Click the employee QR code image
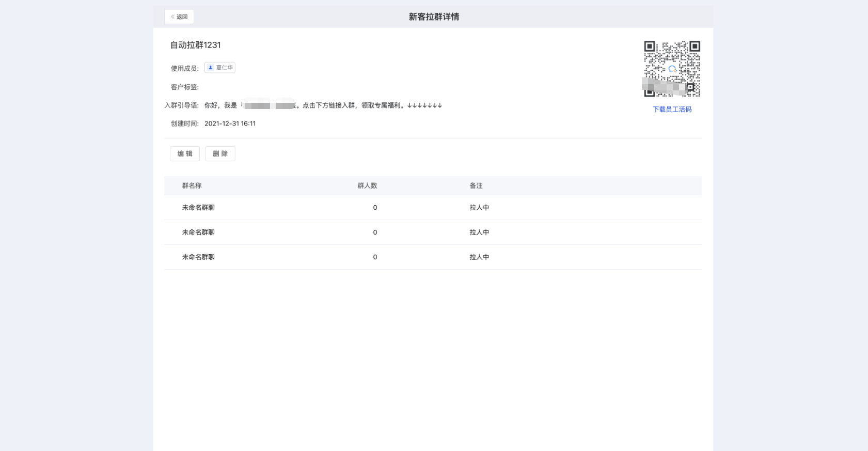Image resolution: width=868 pixels, height=451 pixels. 672,69
